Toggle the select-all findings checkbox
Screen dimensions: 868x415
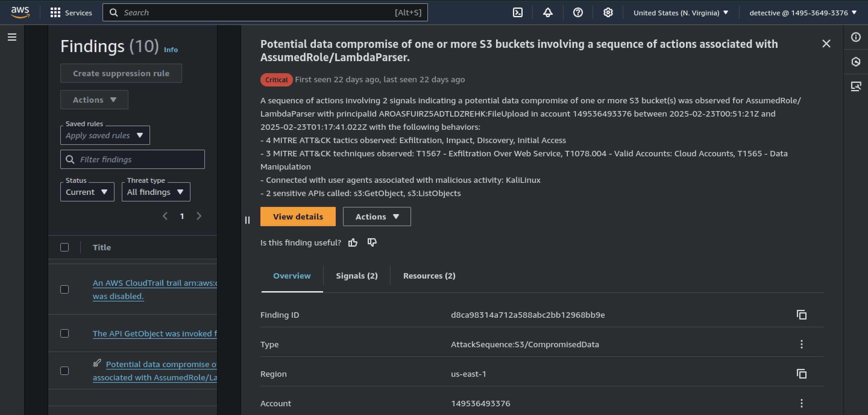coord(64,247)
